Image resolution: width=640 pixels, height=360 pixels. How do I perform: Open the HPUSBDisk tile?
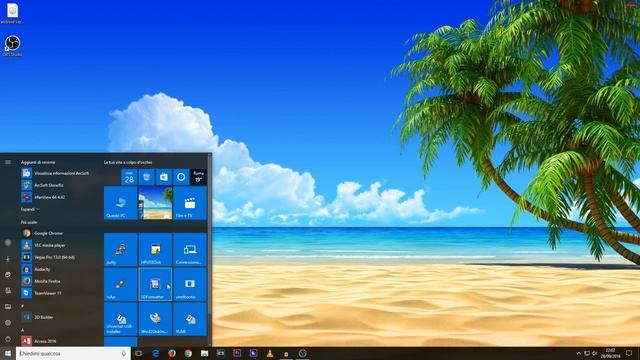click(x=155, y=250)
